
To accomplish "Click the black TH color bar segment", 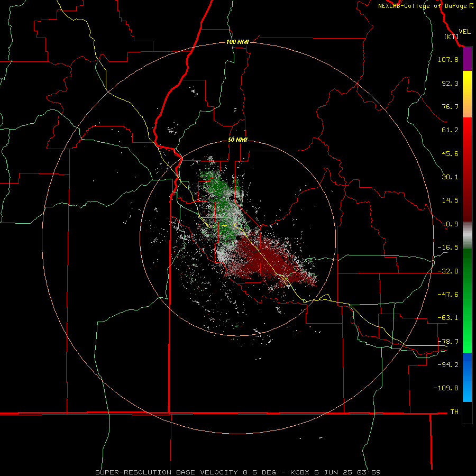I will [467, 412].
